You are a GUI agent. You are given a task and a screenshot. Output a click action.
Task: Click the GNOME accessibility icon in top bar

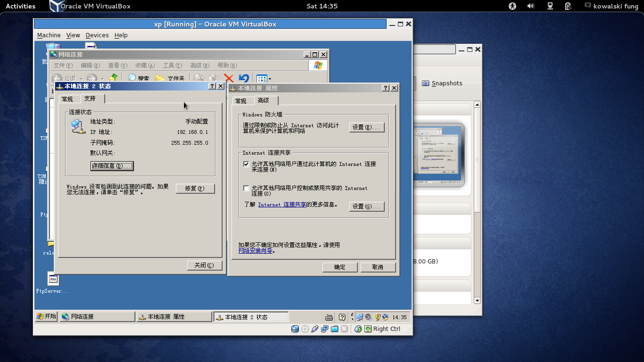[x=512, y=6]
